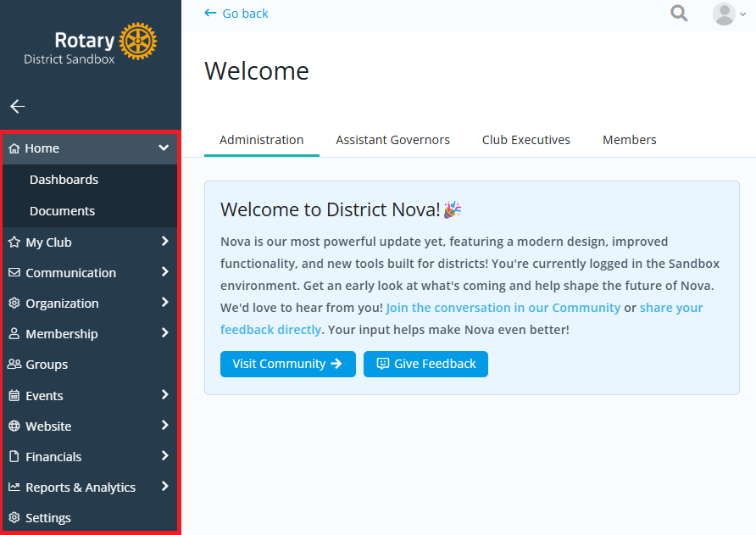Select the Club Executives tab
This screenshot has width=756, height=535.
(526, 140)
